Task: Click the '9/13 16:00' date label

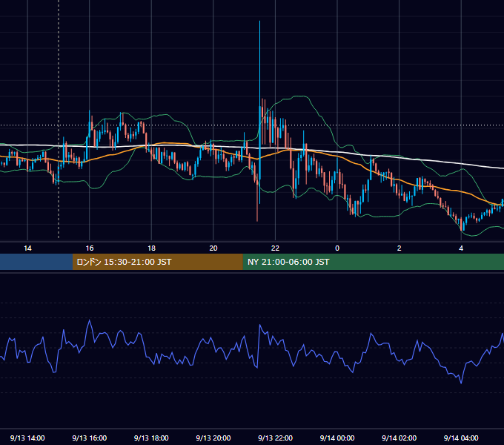Action: click(x=90, y=438)
